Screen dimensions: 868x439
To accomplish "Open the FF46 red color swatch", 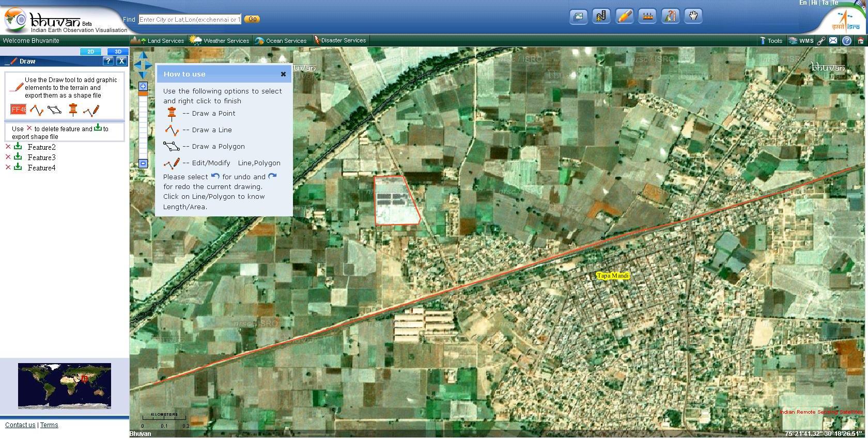I will pyautogui.click(x=19, y=109).
